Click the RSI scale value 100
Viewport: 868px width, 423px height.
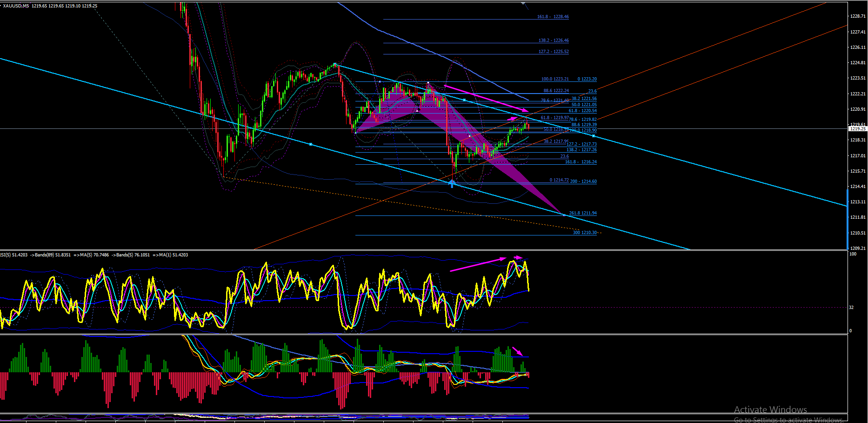tap(853, 254)
